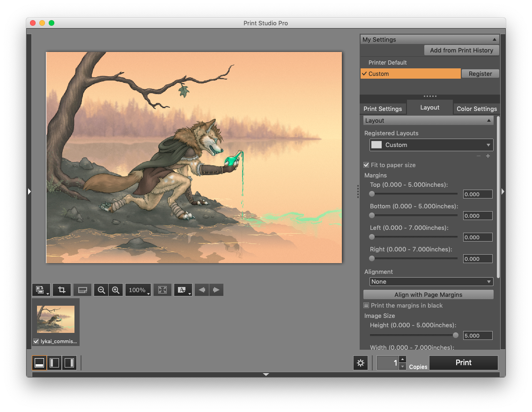Screen dimensions: 532x412
Task: Open preferences gear icon
Action: (x=361, y=363)
